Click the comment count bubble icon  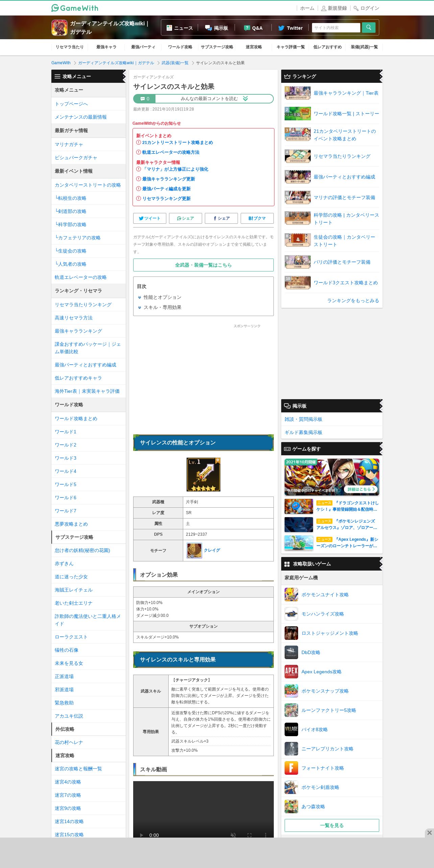(142, 99)
